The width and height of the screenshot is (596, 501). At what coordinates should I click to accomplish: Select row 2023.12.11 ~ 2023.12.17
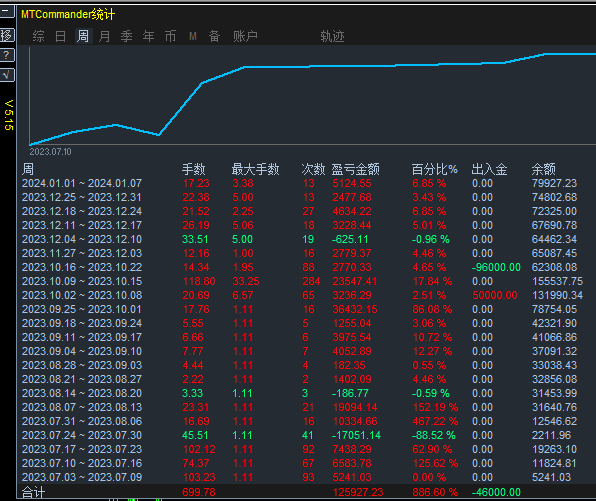click(302, 225)
